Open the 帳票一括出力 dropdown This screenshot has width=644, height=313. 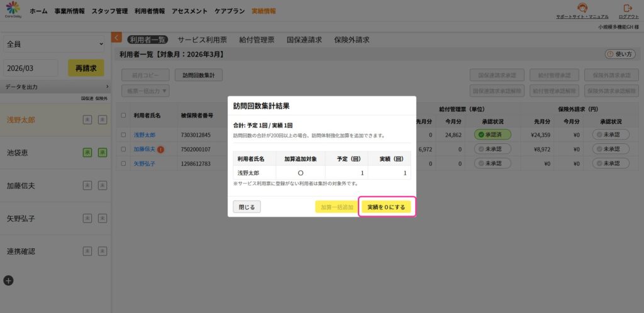pyautogui.click(x=145, y=91)
